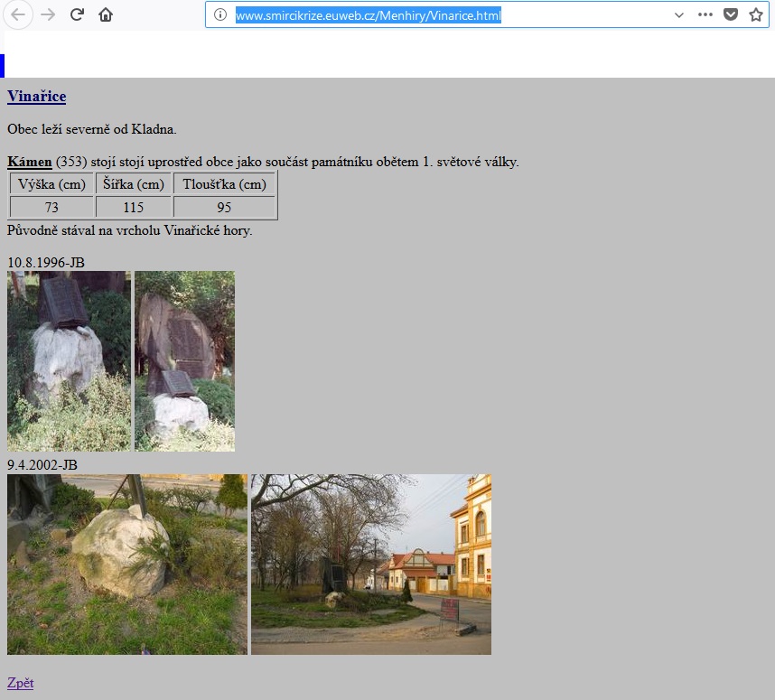Click the Výška (cm) table header
Viewport: 775px width, 700px height.
click(x=51, y=183)
